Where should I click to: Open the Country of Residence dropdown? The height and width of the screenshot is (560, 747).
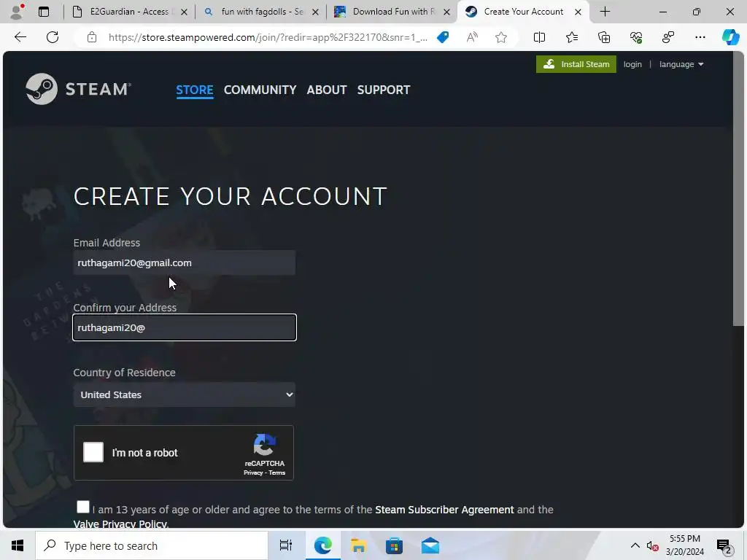tap(185, 394)
